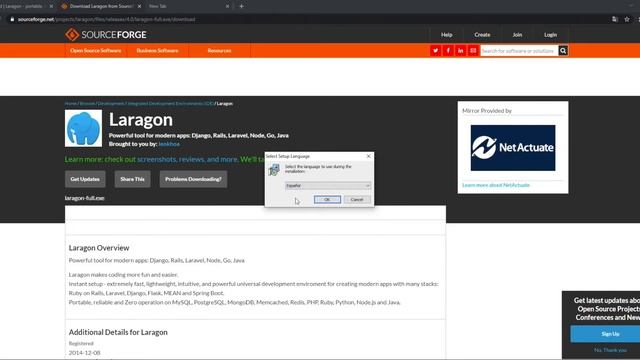The width and height of the screenshot is (640, 360).
Task: Open the leokhoa author link
Action: [x=169, y=144]
